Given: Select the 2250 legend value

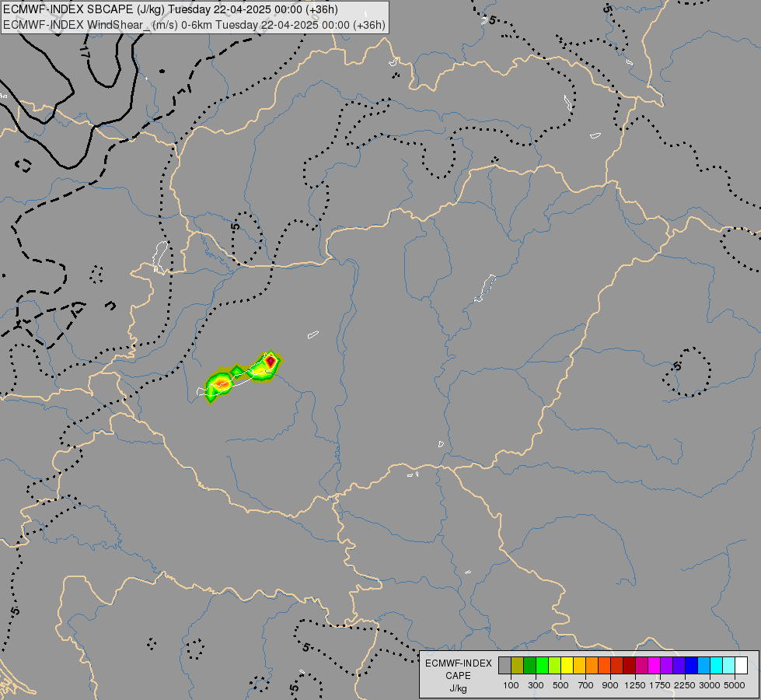Looking at the screenshot, I should coord(684,685).
